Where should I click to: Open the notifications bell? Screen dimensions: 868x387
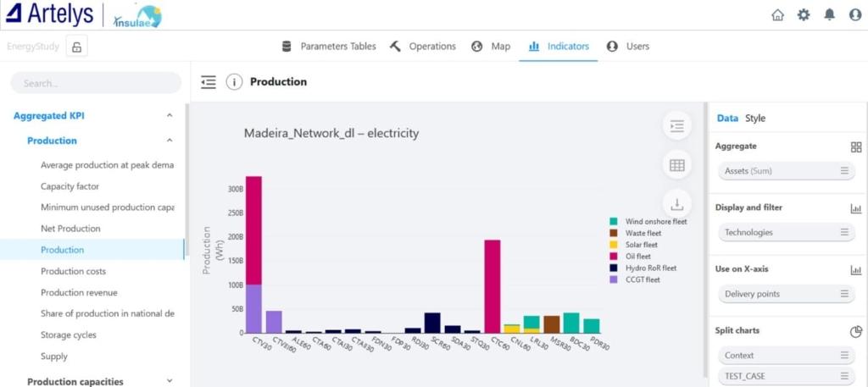tap(830, 14)
